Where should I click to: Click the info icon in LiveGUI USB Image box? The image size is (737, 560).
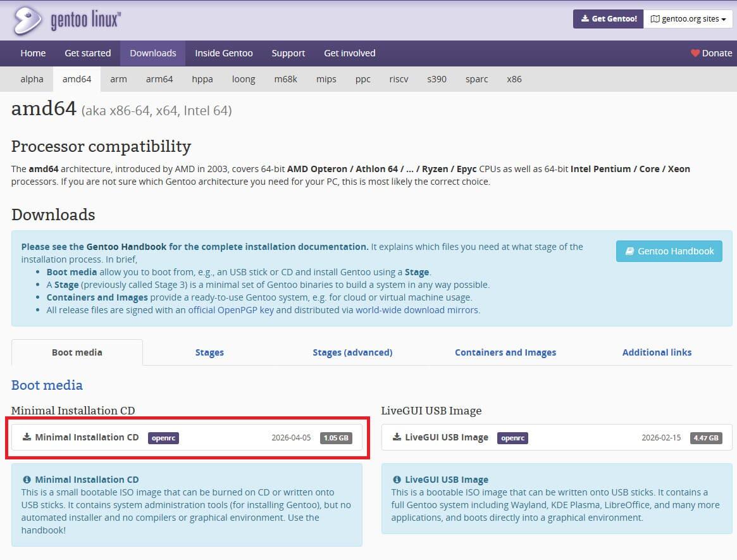pyautogui.click(x=397, y=480)
